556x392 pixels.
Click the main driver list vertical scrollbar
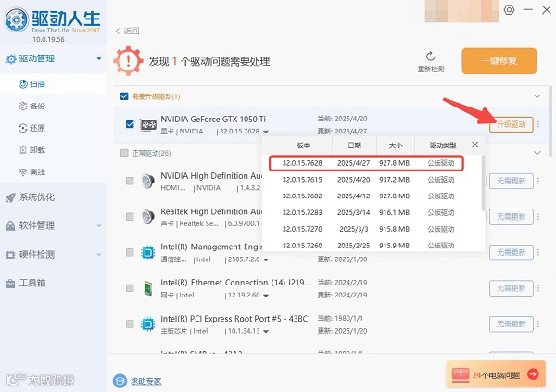550,120
